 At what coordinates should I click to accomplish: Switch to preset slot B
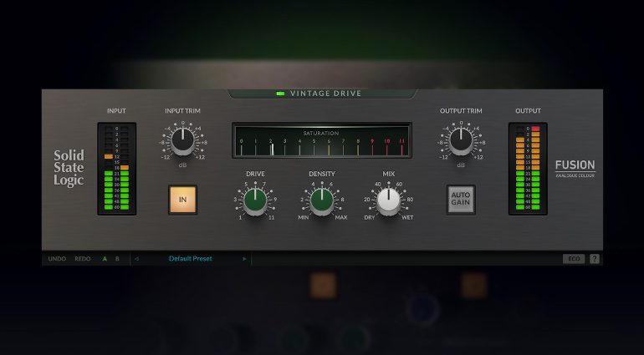click(117, 259)
